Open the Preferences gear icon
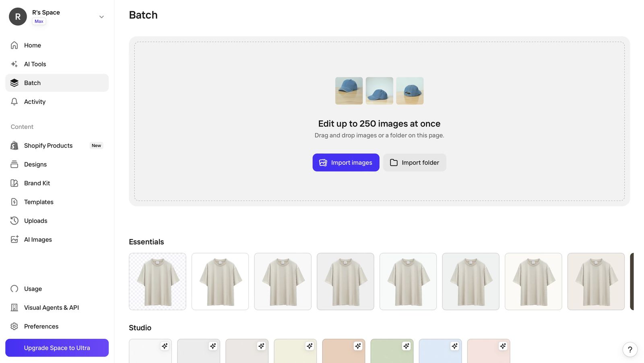This screenshot has height=363, width=644. pos(14,326)
